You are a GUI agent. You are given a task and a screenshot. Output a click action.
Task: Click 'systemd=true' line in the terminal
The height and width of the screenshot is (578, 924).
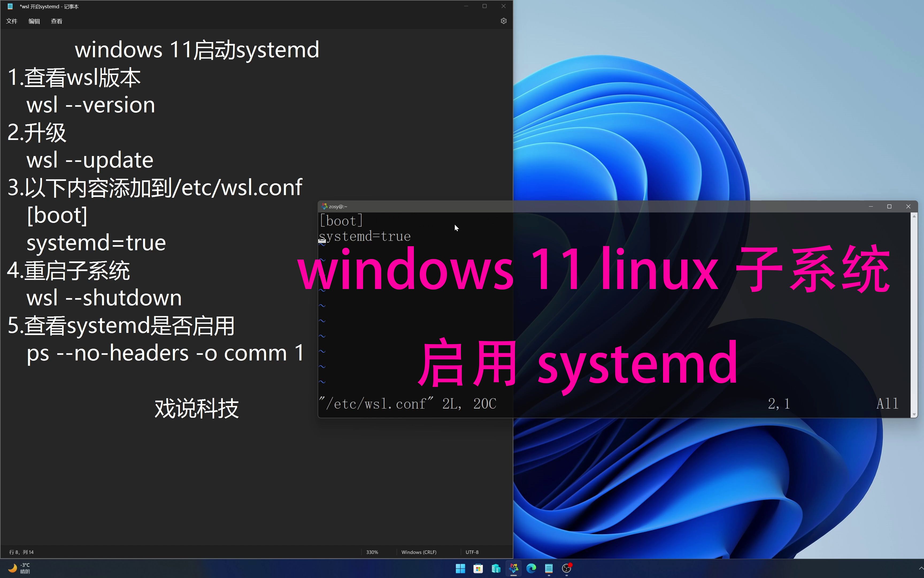coord(365,236)
